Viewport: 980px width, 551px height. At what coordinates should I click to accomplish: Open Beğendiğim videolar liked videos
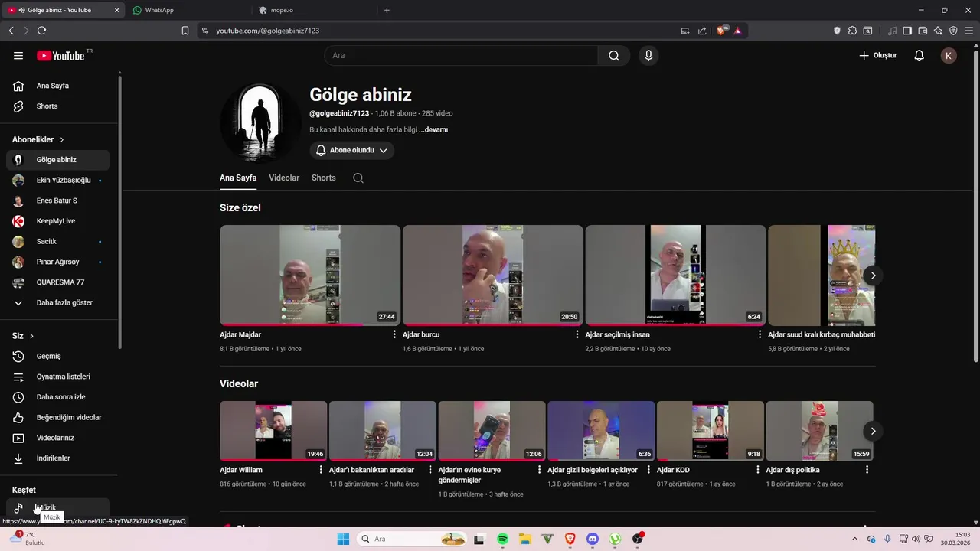click(x=58, y=417)
